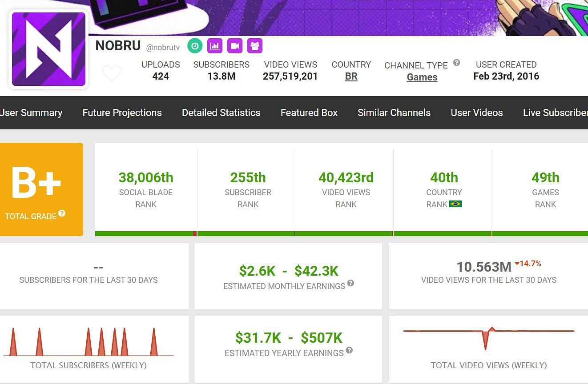Click the help icon beside Estimated Monthly Earnings
This screenshot has width=588, height=385.
point(350,283)
